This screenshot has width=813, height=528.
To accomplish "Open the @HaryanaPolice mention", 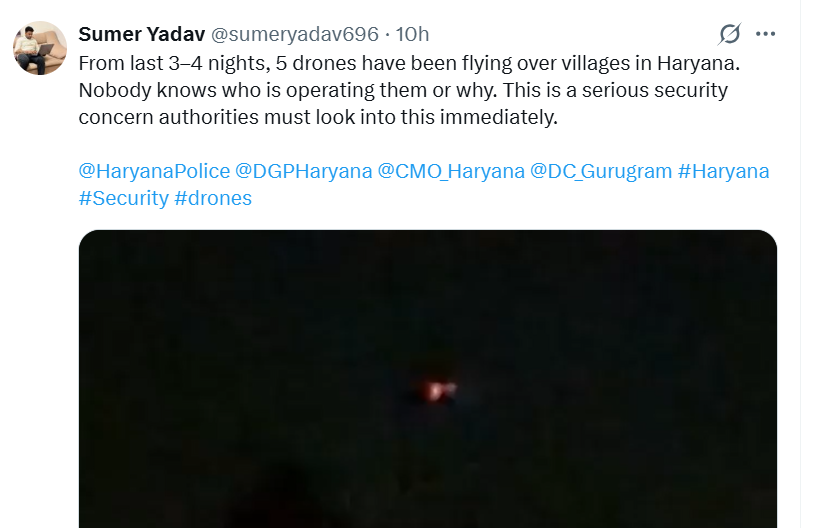I will [154, 171].
